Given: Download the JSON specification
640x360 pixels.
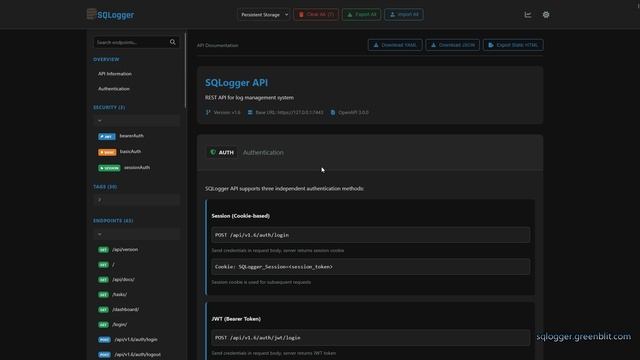Looking at the screenshot, I should click(x=453, y=45).
